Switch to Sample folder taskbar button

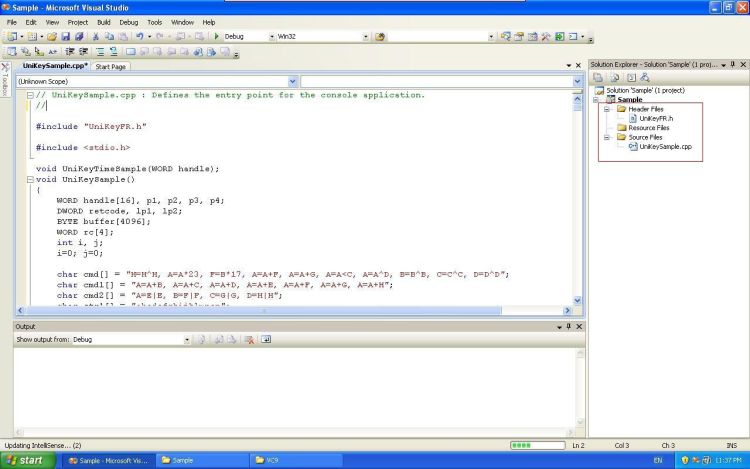pos(202,460)
